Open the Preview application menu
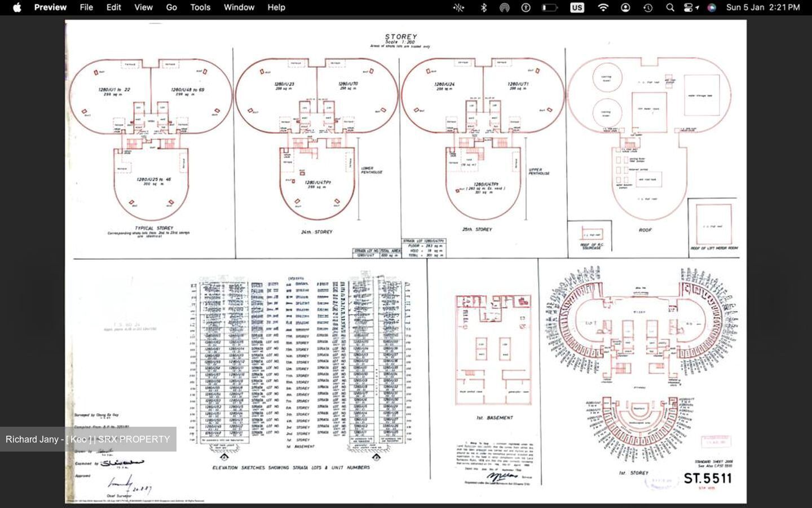 pos(50,7)
